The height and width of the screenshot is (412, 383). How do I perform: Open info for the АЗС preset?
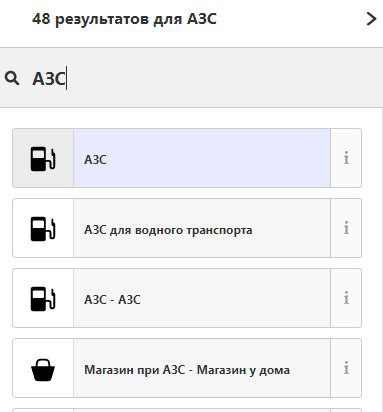coord(346,158)
